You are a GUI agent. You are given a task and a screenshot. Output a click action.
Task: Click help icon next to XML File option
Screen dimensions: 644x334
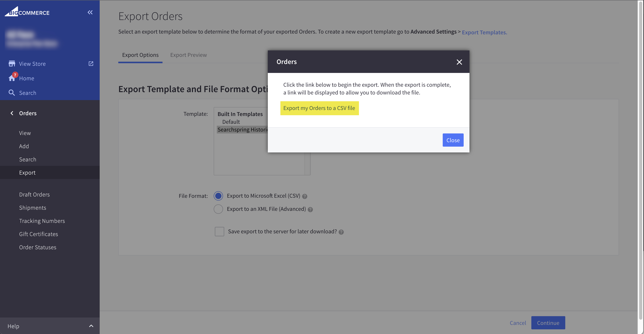pos(310,209)
